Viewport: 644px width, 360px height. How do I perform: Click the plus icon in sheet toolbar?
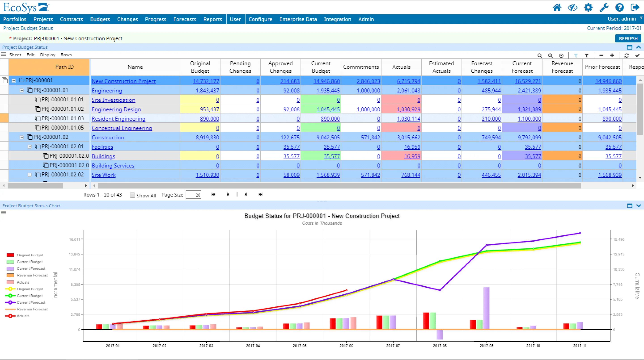[612, 55]
